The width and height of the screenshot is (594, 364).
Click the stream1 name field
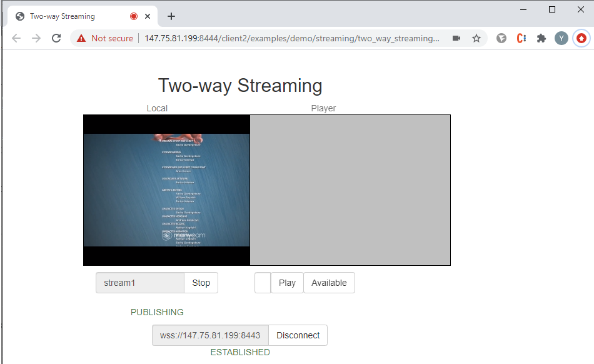140,283
